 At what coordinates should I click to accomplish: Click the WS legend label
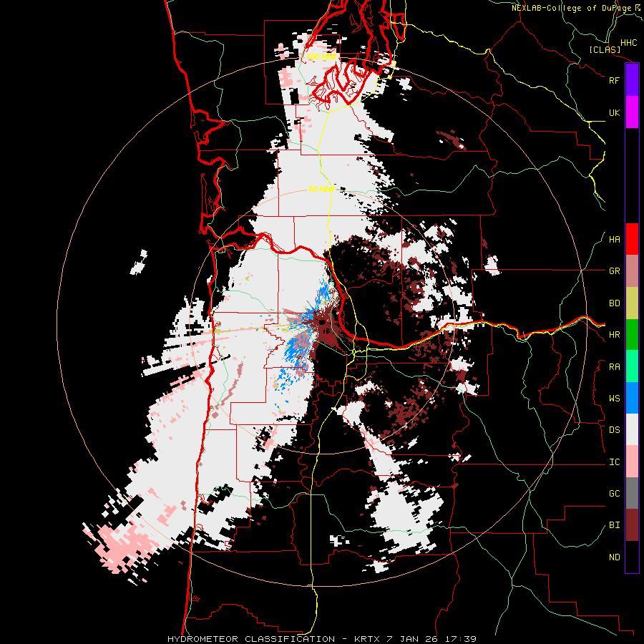pyautogui.click(x=614, y=399)
